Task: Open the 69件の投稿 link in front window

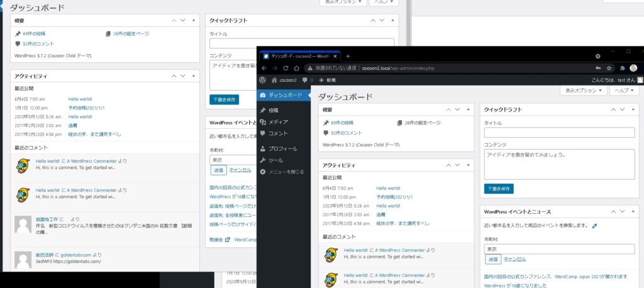Action: pyautogui.click(x=342, y=123)
